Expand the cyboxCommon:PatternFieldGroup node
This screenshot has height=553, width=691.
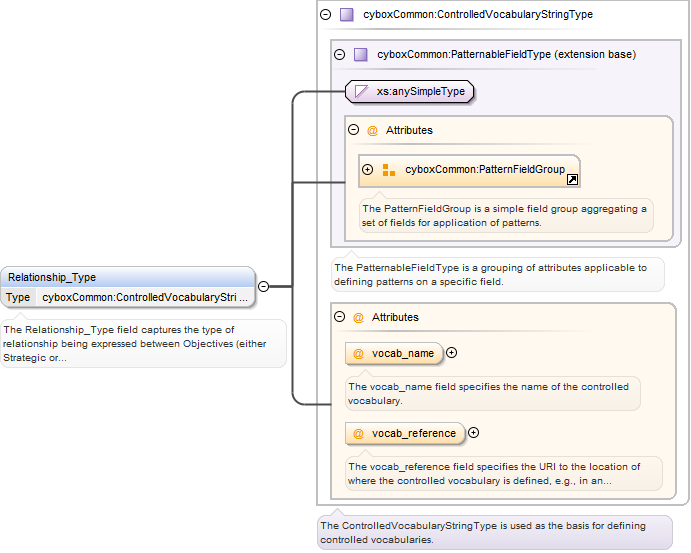tap(368, 169)
